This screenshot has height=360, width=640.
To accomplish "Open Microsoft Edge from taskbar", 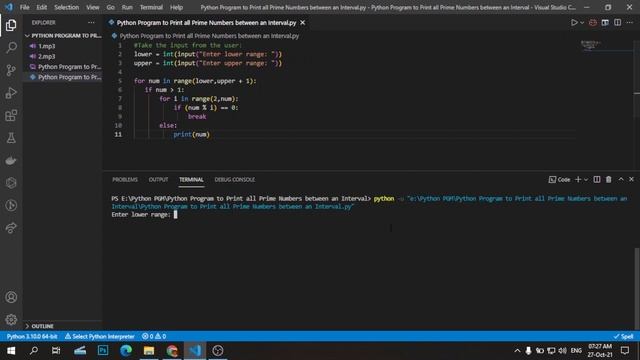I will pyautogui.click(x=126, y=351).
